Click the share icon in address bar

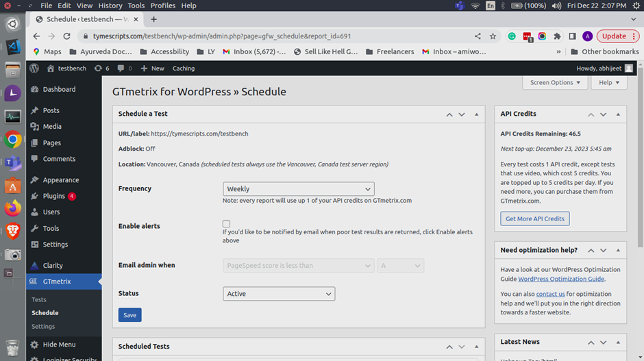coord(478,36)
